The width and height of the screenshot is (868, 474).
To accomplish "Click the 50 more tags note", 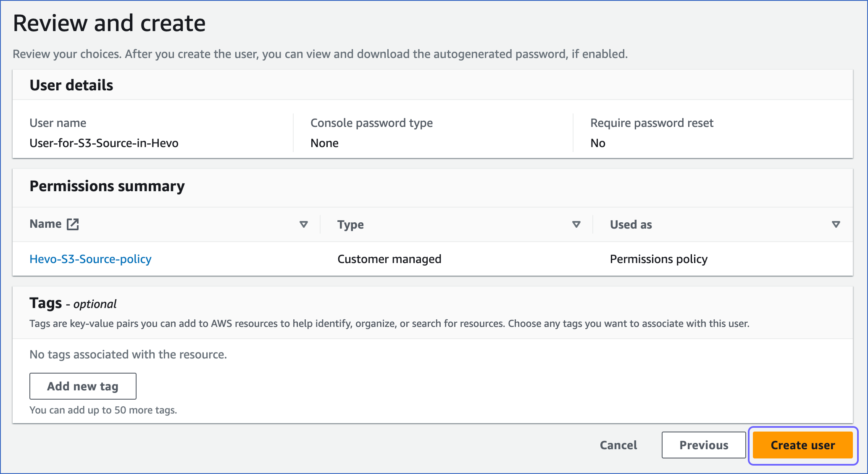I will pyautogui.click(x=103, y=410).
